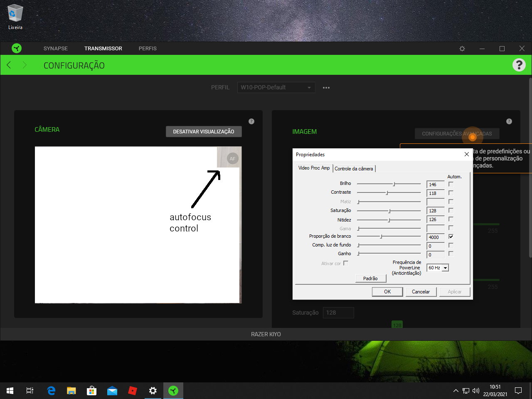Switch to the Controle da câmera tab
Viewport: 532px width, 399px height.
(354, 169)
